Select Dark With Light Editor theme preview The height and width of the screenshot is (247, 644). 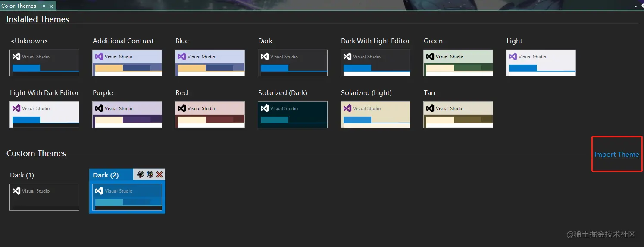375,63
